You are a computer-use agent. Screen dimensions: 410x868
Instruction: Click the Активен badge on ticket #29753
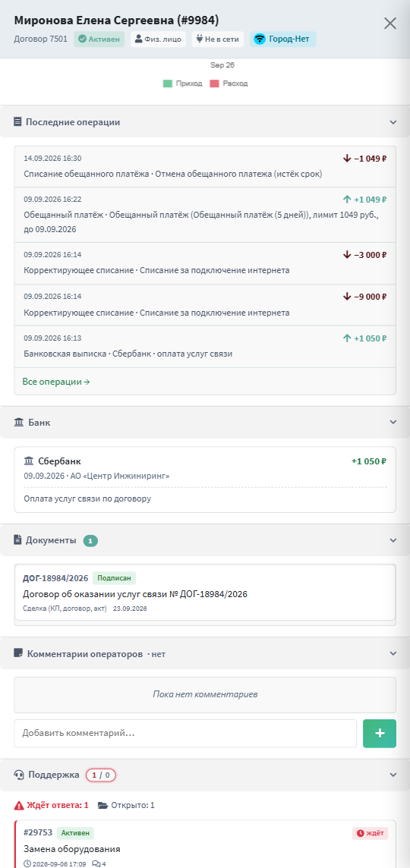tap(75, 833)
